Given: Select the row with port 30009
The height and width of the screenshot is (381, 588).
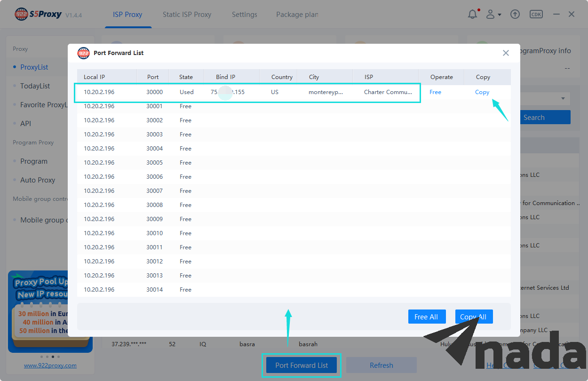Looking at the screenshot, I should pyautogui.click(x=294, y=219).
